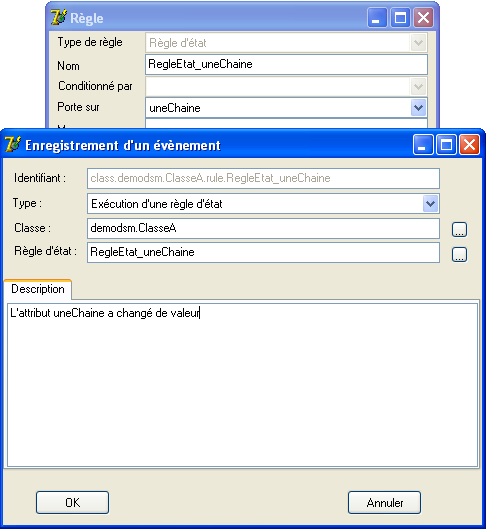486x529 pixels.
Task: Click the app icon in Règle window title bar
Action: 59,18
